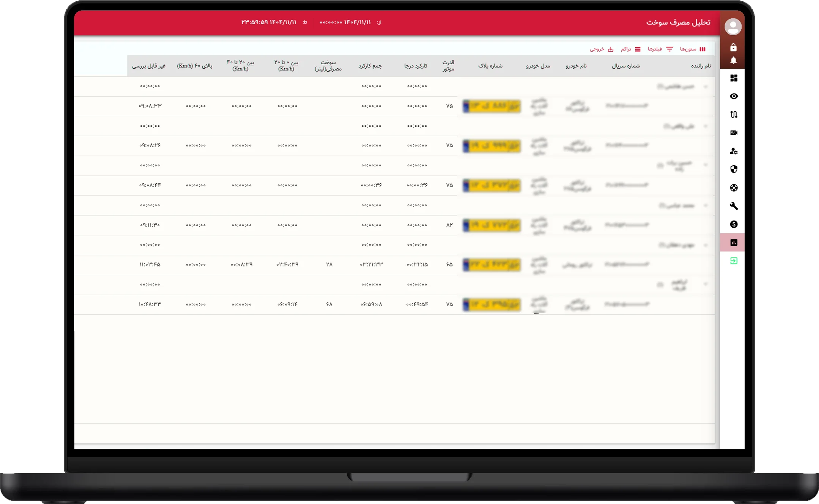This screenshot has height=504, width=819.
Task: Open the wrench maintenance icon
Action: (x=734, y=206)
